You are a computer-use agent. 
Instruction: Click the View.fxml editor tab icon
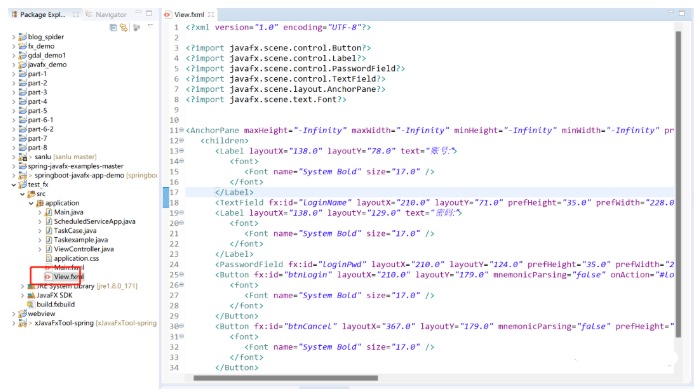pyautogui.click(x=167, y=14)
